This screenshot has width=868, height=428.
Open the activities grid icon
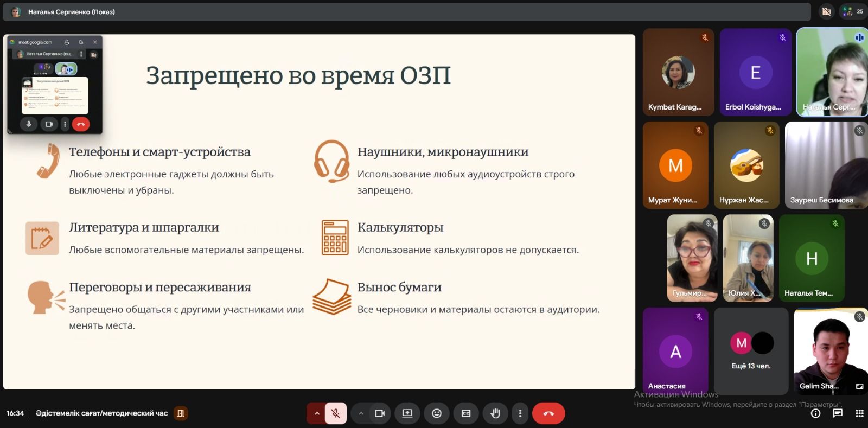(859, 413)
